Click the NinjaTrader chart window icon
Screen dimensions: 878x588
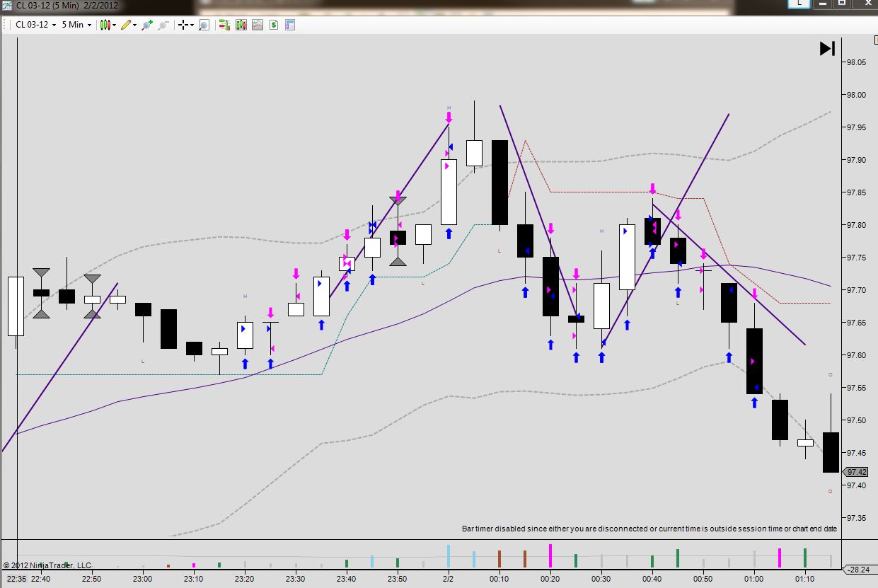pos(7,6)
